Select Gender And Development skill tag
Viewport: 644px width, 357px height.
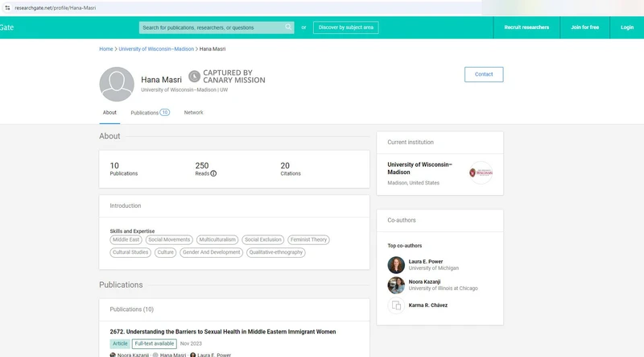211,252
